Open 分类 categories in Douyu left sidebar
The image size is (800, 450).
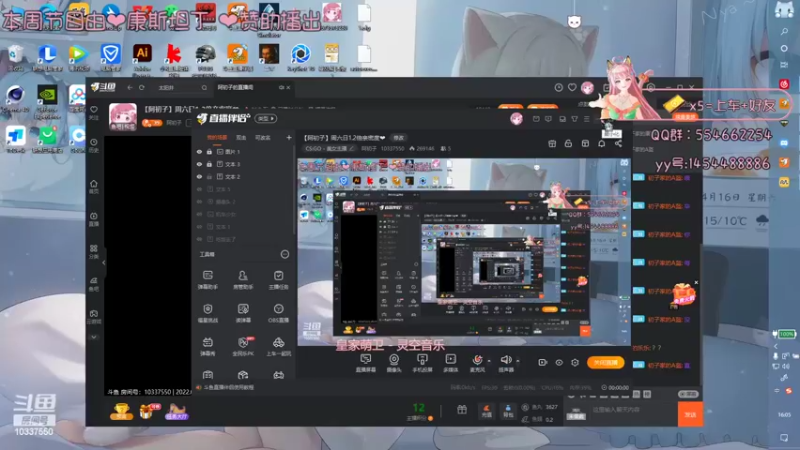(94, 252)
